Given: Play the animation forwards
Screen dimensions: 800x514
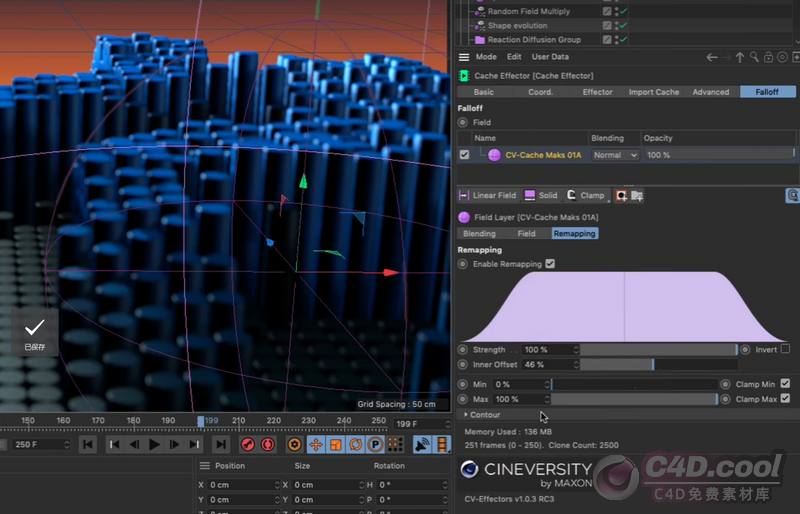Looking at the screenshot, I should [x=154, y=445].
